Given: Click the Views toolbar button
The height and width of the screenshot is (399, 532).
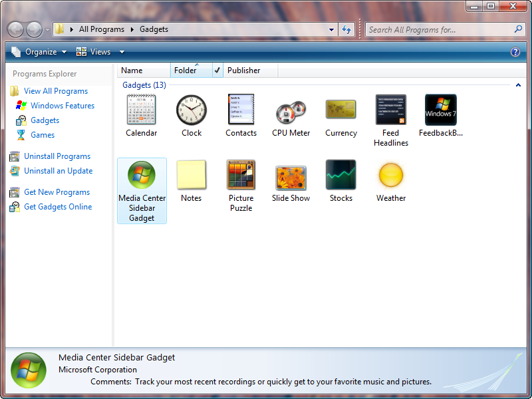Looking at the screenshot, I should [x=93, y=52].
